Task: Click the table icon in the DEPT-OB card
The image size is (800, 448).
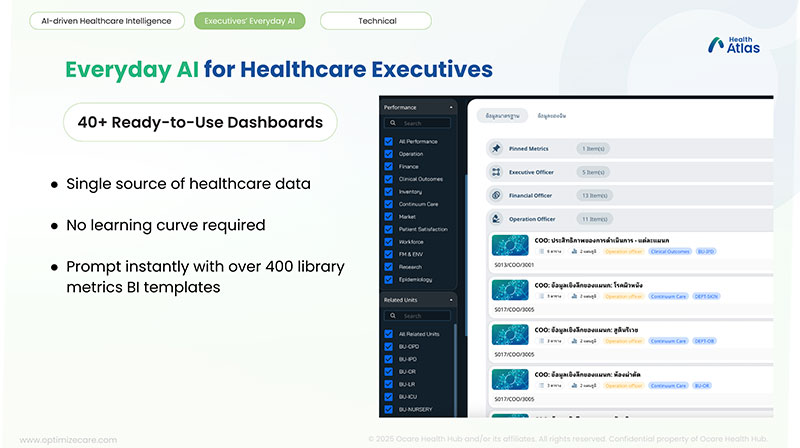Action: coord(541,341)
